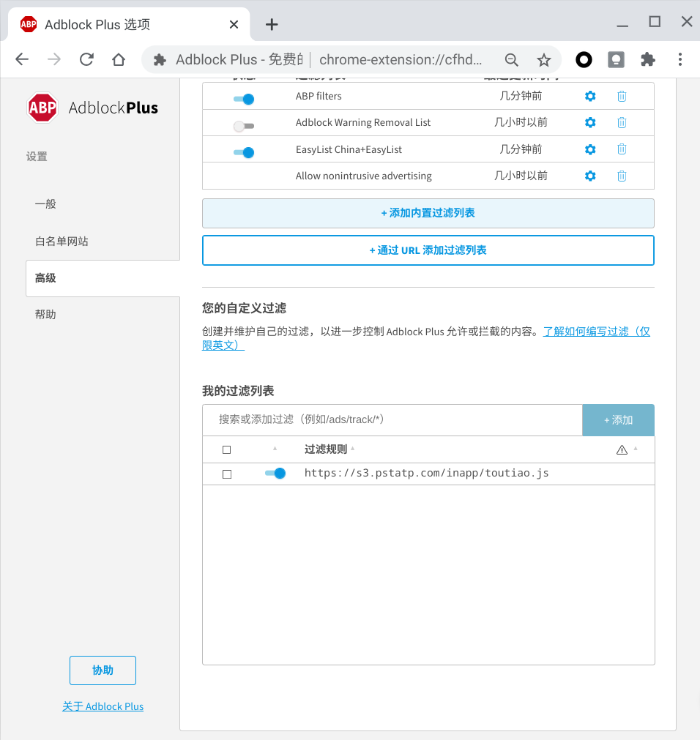Click the AdblockPlus logo in sidebar
This screenshot has height=740, width=700.
click(92, 108)
